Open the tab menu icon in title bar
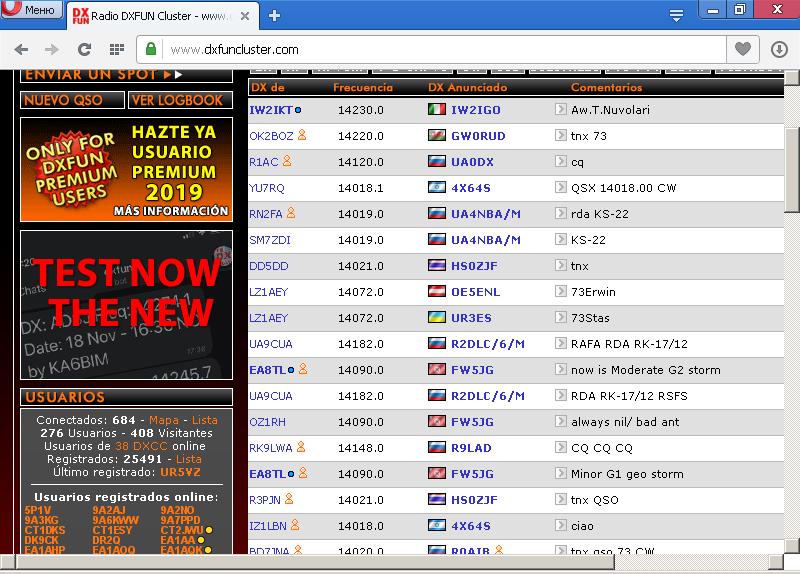Image resolution: width=800 pixels, height=574 pixels. [677, 15]
